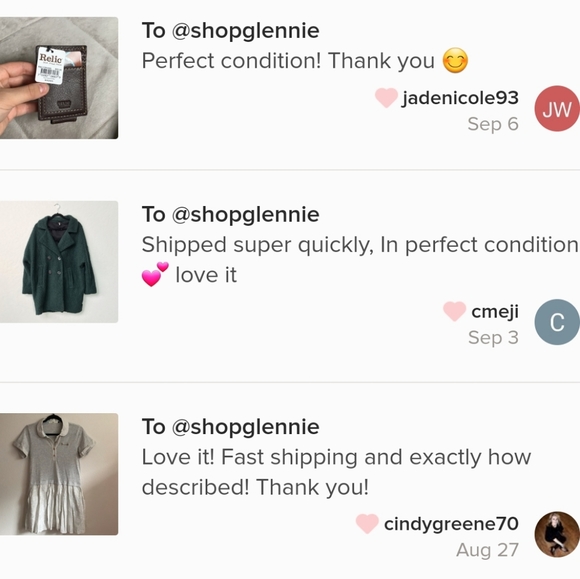Viewport: 580px width, 579px height.
Task: Tap the heart icon beside cindygreene70
Action: [x=367, y=524]
